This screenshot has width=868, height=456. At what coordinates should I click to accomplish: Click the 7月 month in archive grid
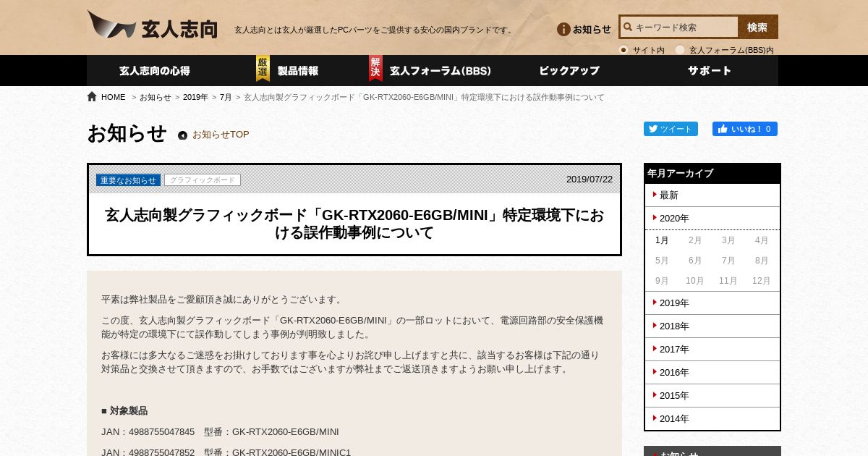728,261
